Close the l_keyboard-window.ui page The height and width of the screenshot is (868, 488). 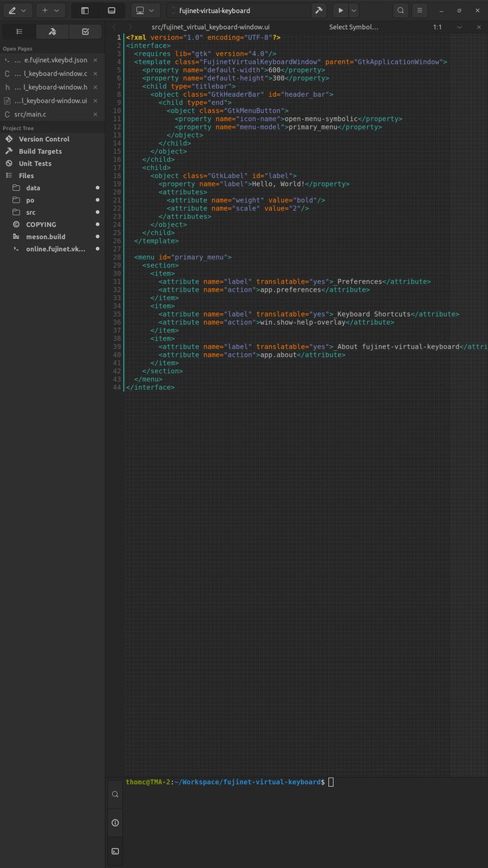[x=95, y=101]
